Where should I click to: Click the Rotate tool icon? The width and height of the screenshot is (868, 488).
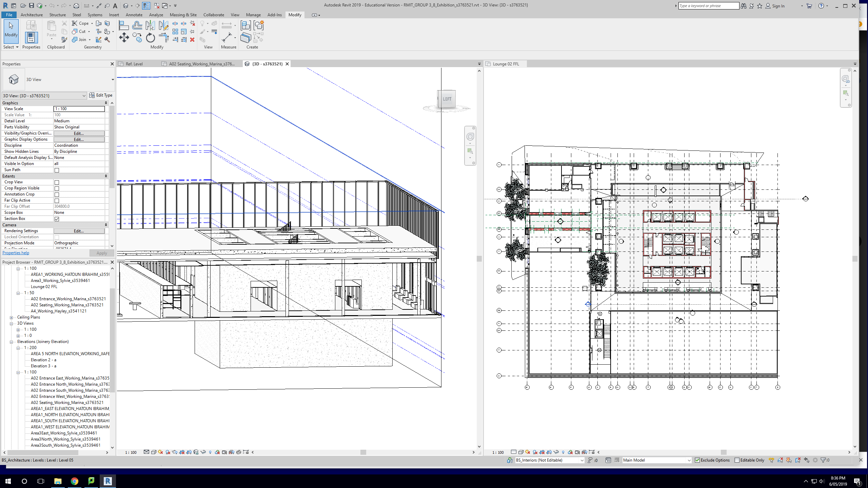pos(150,38)
